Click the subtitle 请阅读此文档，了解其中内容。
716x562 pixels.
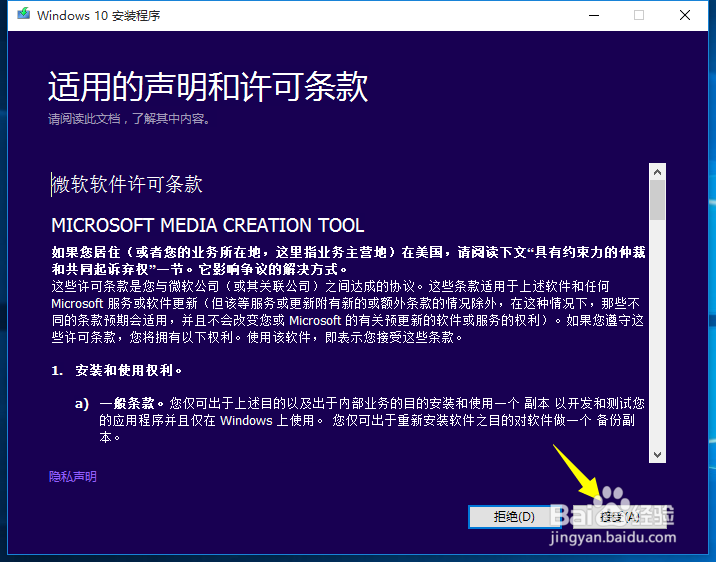129,119
